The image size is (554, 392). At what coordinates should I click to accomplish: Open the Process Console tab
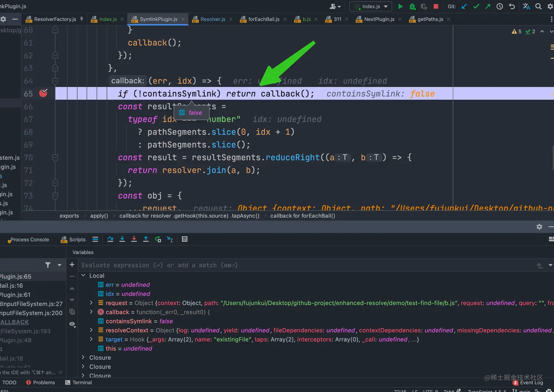click(x=29, y=239)
